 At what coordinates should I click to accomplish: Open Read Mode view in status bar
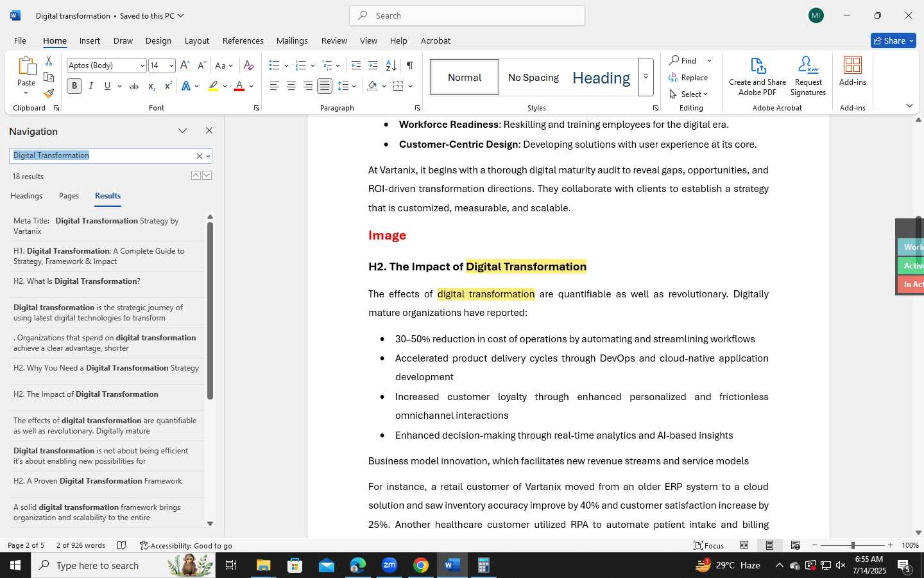click(x=744, y=545)
